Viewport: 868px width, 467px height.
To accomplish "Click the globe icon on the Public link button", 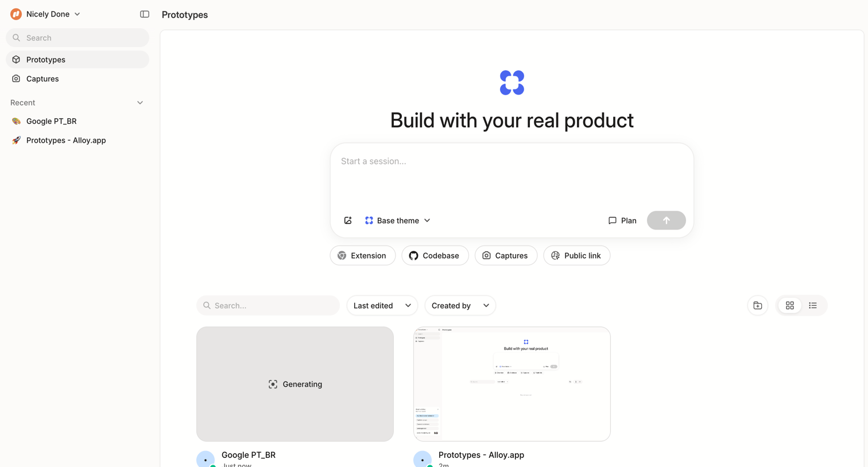I will (x=555, y=255).
